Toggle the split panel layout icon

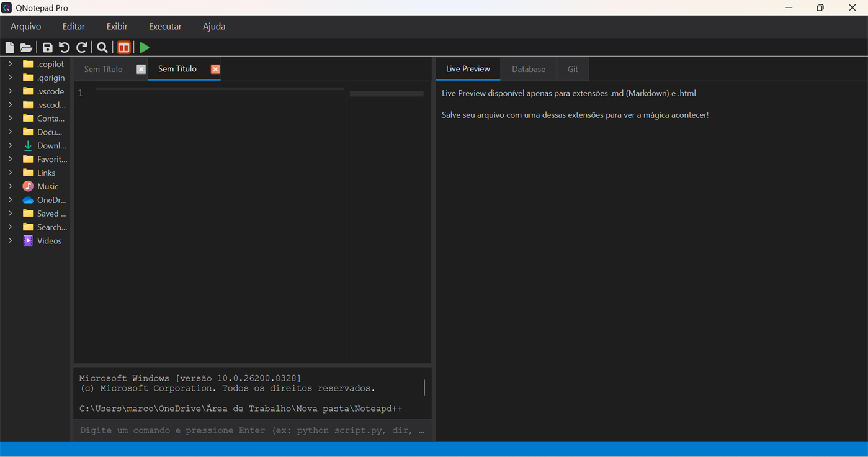[124, 47]
